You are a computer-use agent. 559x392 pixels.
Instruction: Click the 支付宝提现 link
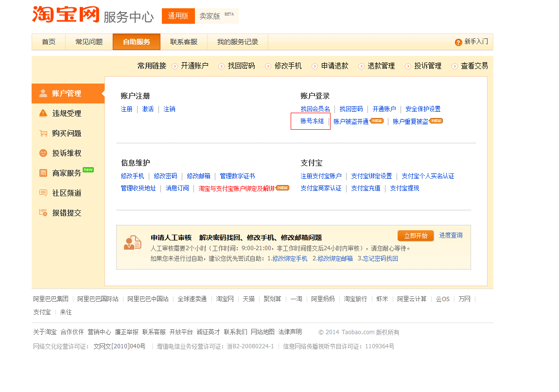click(x=404, y=188)
